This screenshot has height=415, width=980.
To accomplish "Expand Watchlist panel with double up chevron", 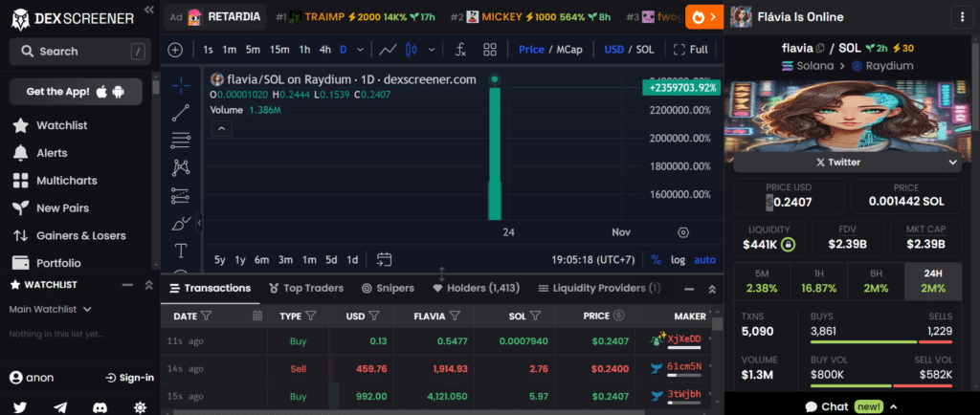I will [148, 285].
